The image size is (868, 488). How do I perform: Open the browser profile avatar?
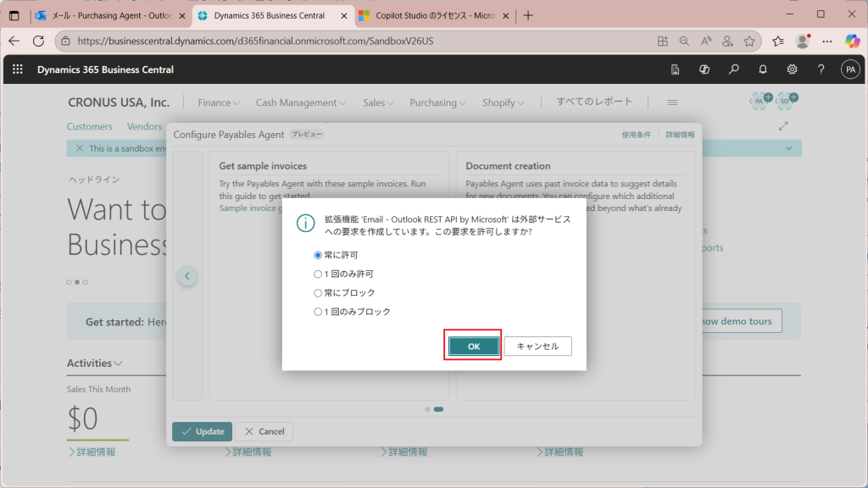803,41
